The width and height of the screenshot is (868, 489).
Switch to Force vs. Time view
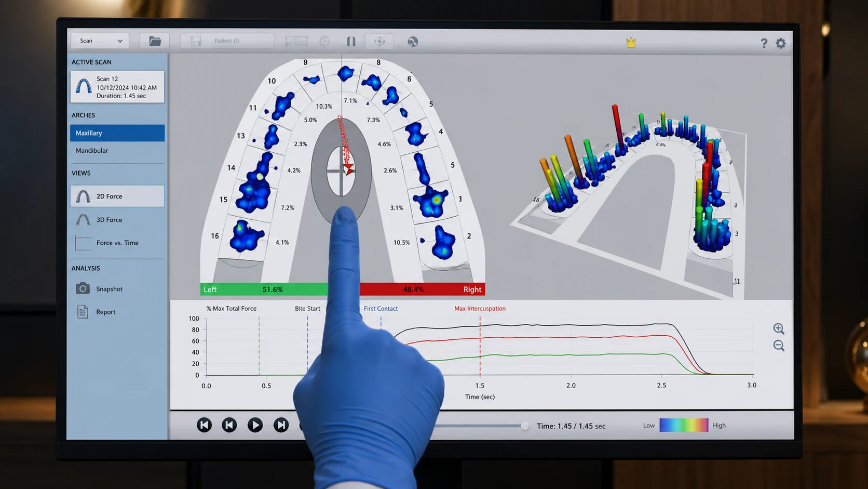click(117, 243)
